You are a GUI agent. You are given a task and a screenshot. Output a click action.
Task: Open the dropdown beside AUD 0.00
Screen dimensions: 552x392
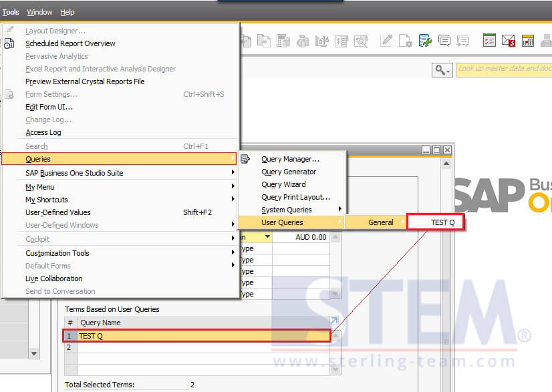(267, 237)
